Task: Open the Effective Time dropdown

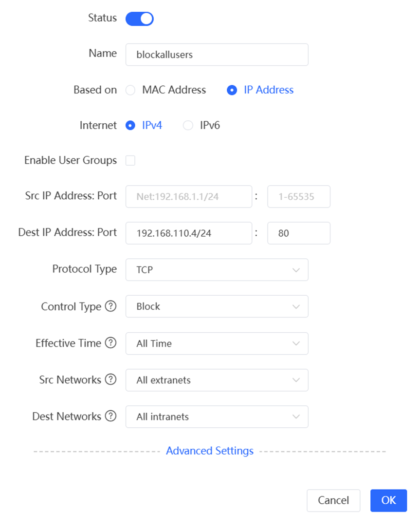Action: click(217, 343)
